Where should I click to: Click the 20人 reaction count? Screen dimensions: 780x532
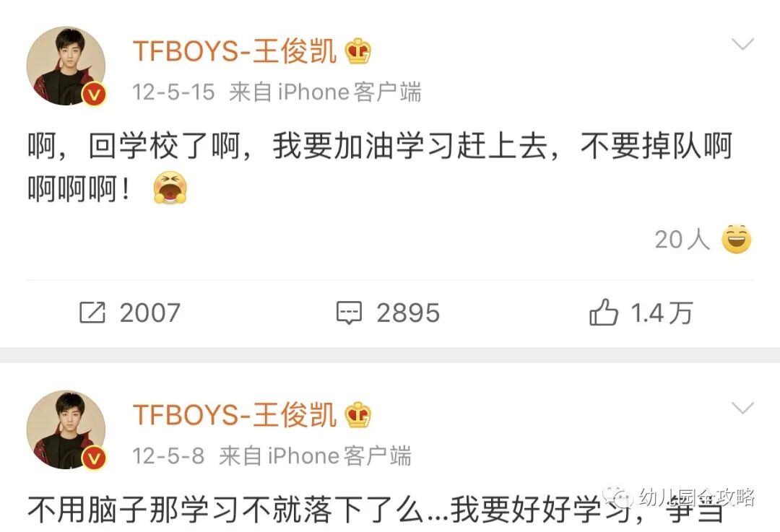tap(682, 240)
